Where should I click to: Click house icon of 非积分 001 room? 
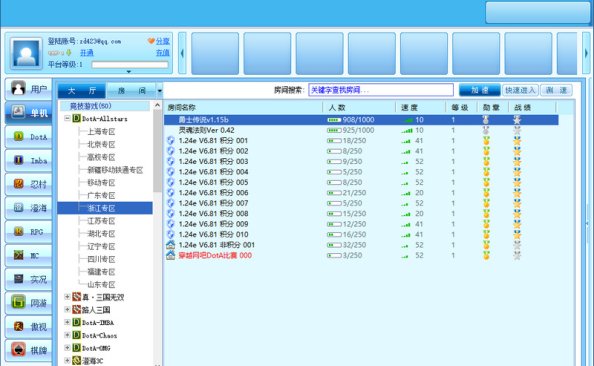(171, 245)
